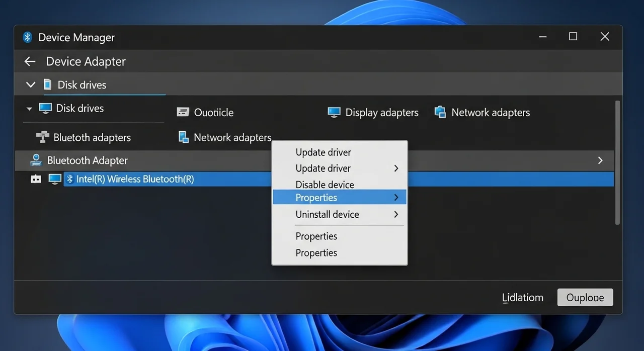The width and height of the screenshot is (644, 351).
Task: Expand the arrow at the right of the Bluetooth Adapter row
Action: 600,160
